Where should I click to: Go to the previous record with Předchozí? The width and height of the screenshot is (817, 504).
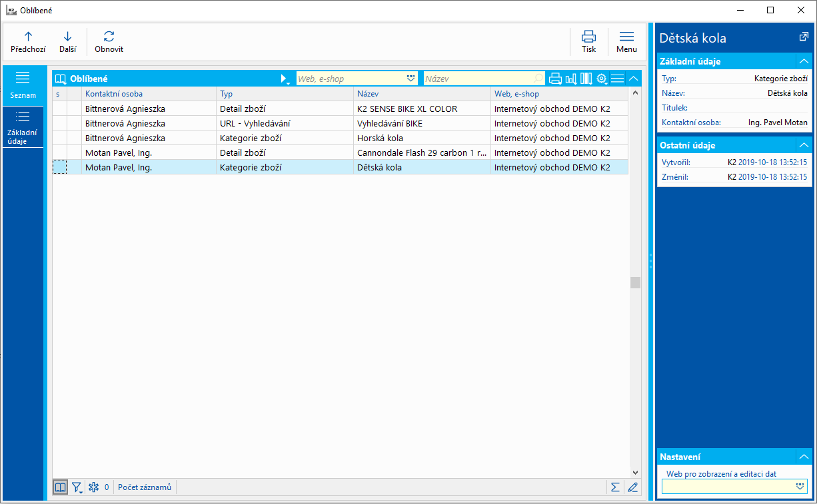(28, 42)
